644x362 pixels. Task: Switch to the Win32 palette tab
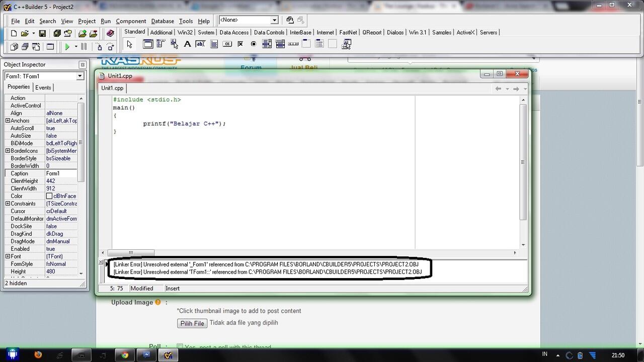pos(185,32)
